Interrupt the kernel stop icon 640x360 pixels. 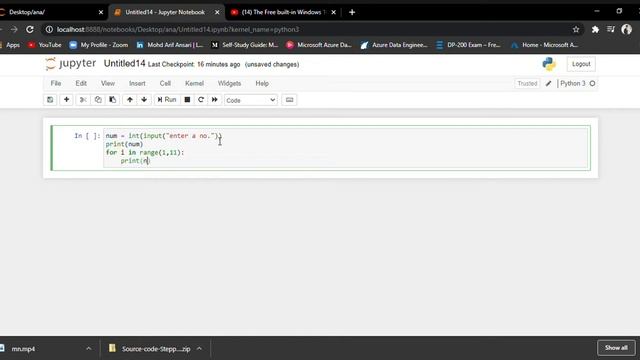tap(187, 100)
